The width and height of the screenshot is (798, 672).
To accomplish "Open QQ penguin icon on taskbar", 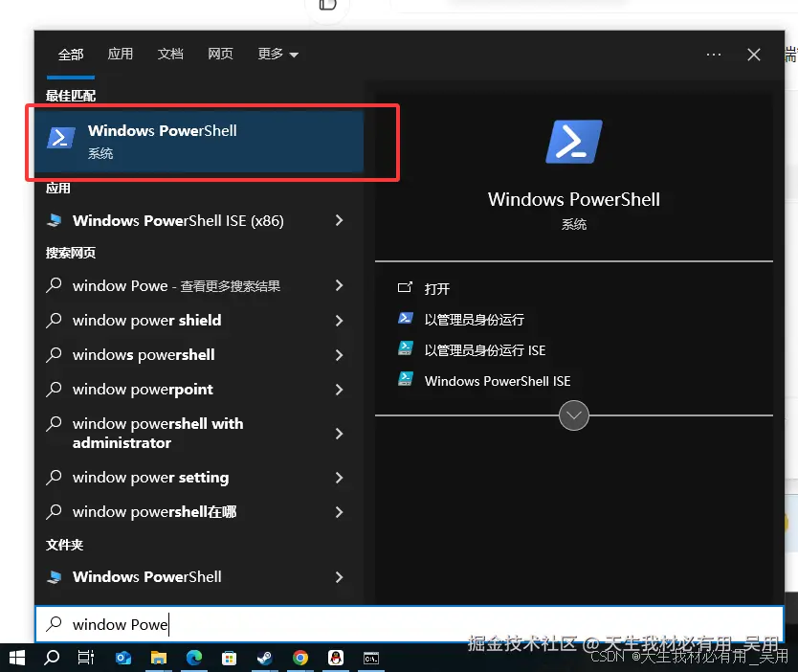I will click(x=336, y=658).
